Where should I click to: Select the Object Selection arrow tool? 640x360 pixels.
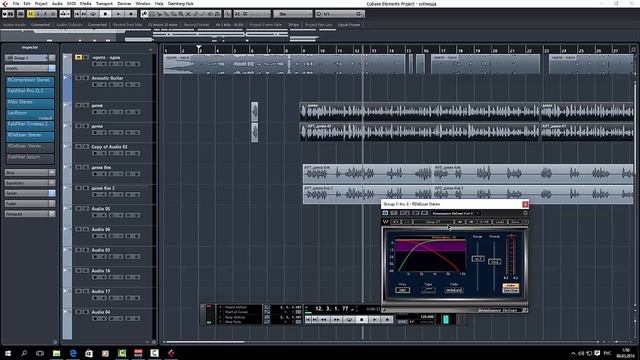144,14
